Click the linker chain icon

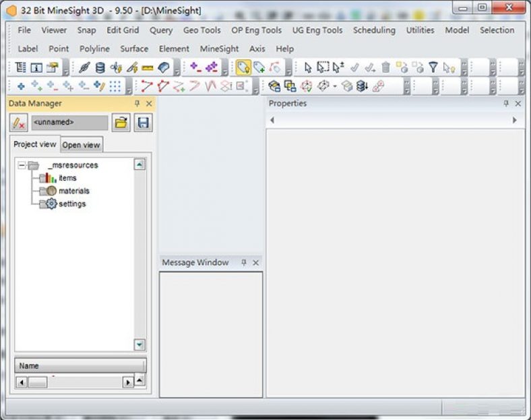pyautogui.click(x=84, y=67)
